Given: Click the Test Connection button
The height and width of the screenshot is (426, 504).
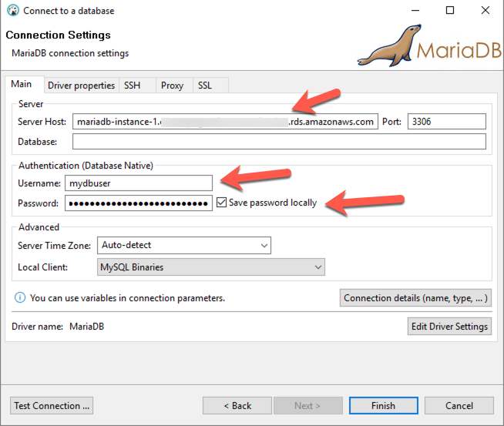Looking at the screenshot, I should (52, 406).
